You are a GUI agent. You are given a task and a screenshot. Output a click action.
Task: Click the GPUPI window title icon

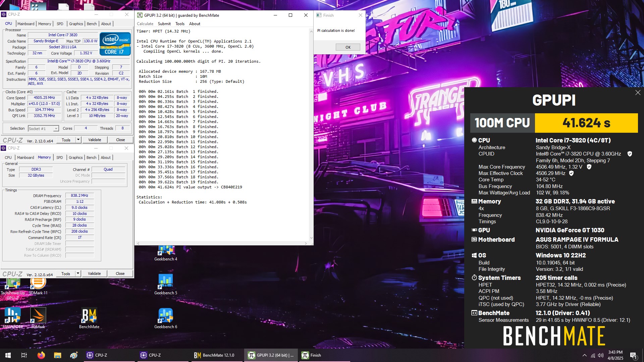point(140,15)
